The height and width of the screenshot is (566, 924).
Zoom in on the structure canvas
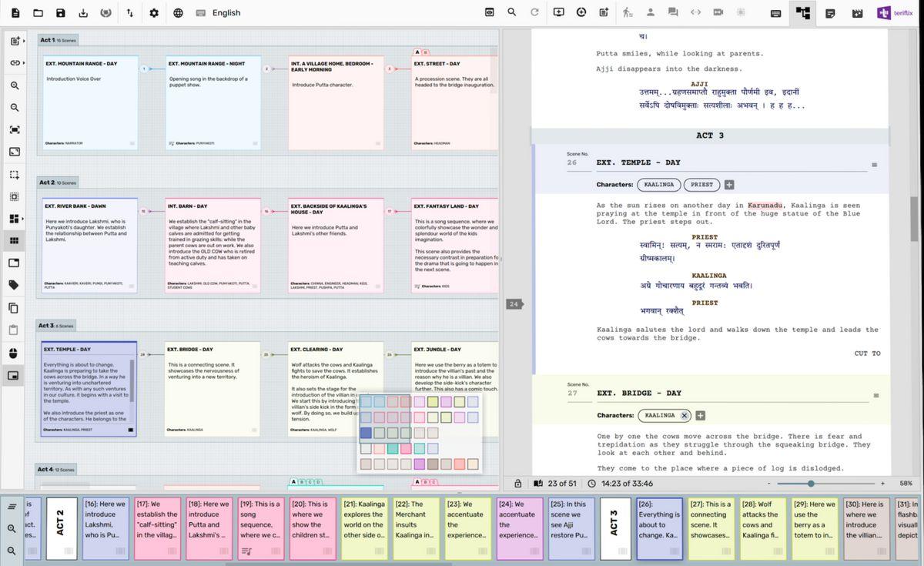[x=15, y=85]
